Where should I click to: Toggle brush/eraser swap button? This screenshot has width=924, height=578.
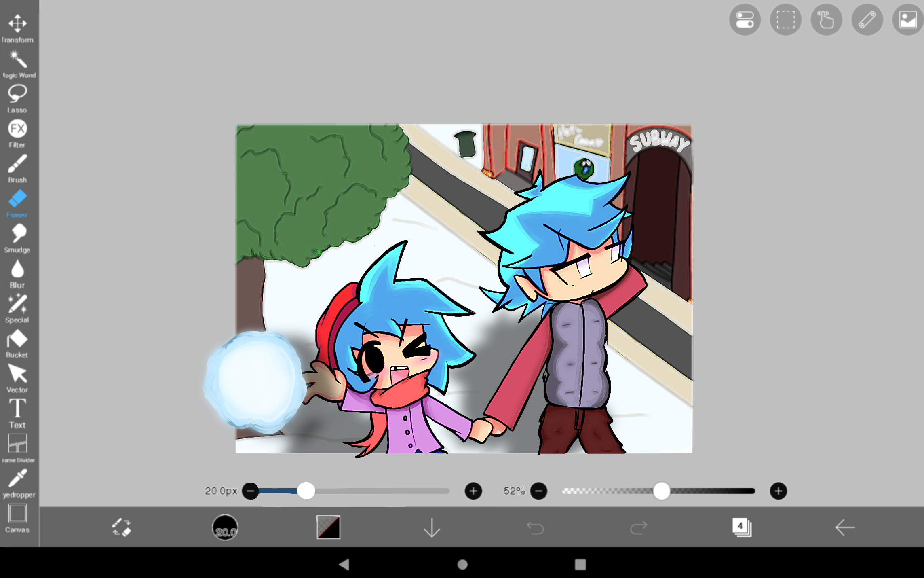coord(121,527)
